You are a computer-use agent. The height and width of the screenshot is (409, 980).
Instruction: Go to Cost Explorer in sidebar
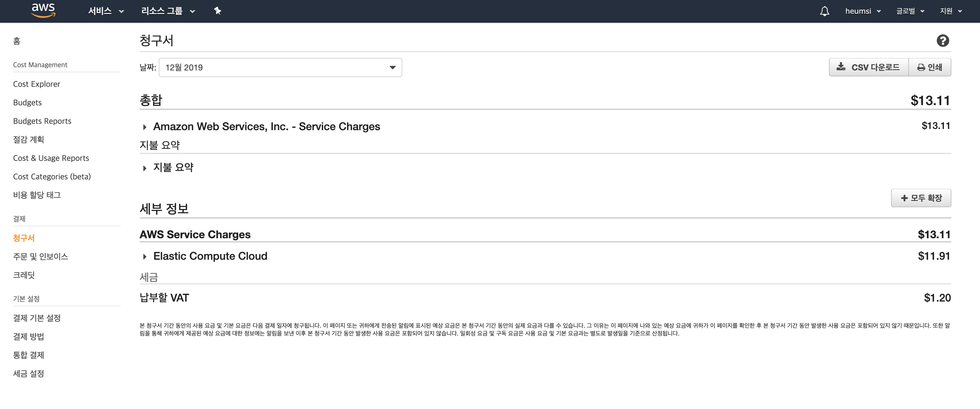pyautogui.click(x=36, y=84)
